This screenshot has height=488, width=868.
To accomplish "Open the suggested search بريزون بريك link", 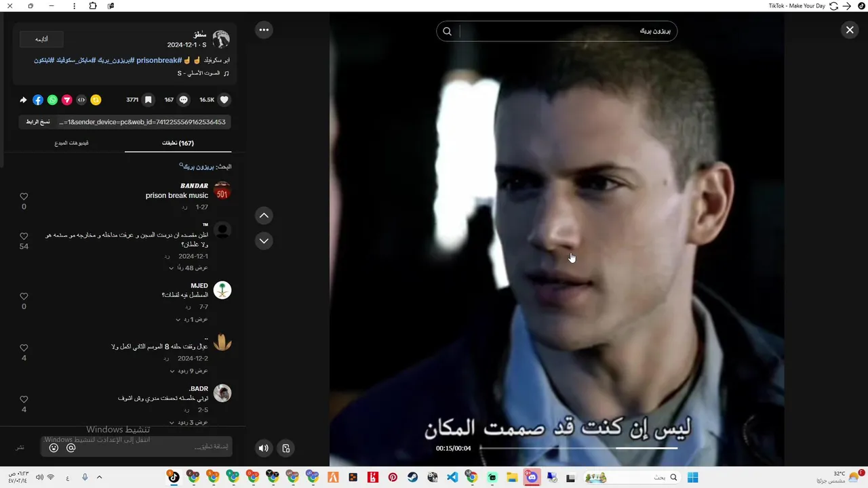I will pyautogui.click(x=199, y=167).
